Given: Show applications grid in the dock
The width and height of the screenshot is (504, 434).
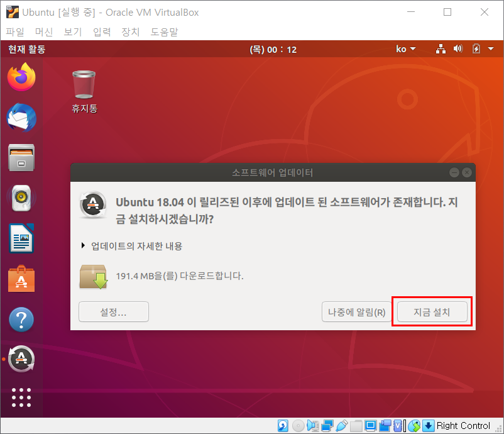Looking at the screenshot, I should (21, 398).
